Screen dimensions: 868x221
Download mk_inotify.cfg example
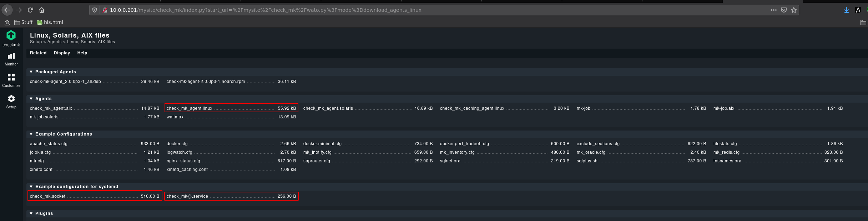click(317, 152)
